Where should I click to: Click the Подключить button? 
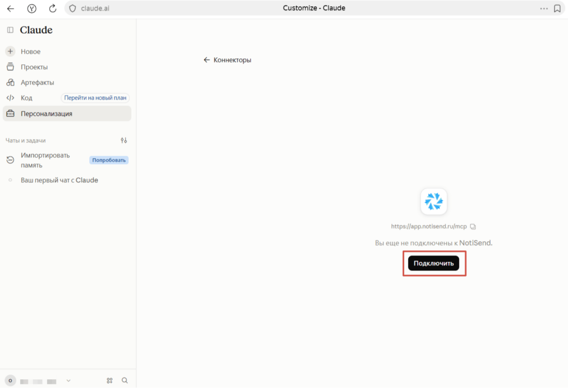pyautogui.click(x=434, y=263)
